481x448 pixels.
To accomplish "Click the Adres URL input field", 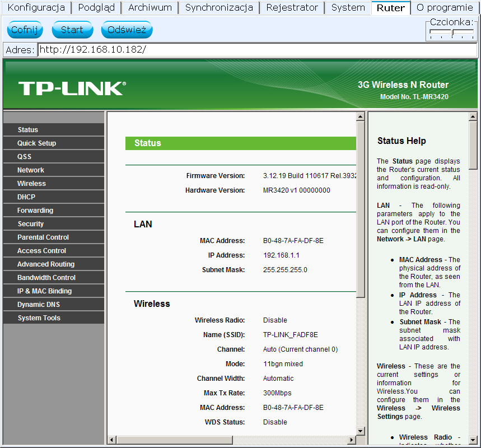I will (258, 49).
